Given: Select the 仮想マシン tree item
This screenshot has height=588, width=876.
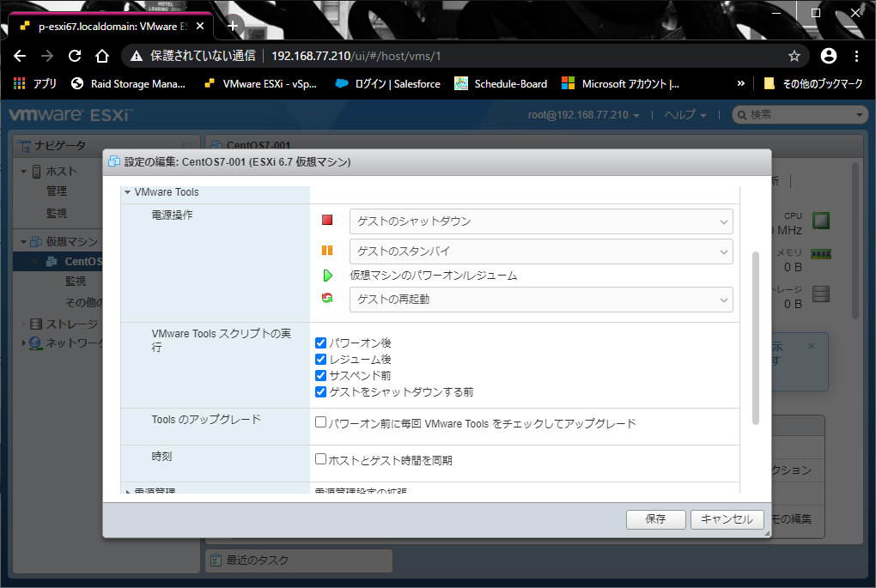Looking at the screenshot, I should (71, 242).
